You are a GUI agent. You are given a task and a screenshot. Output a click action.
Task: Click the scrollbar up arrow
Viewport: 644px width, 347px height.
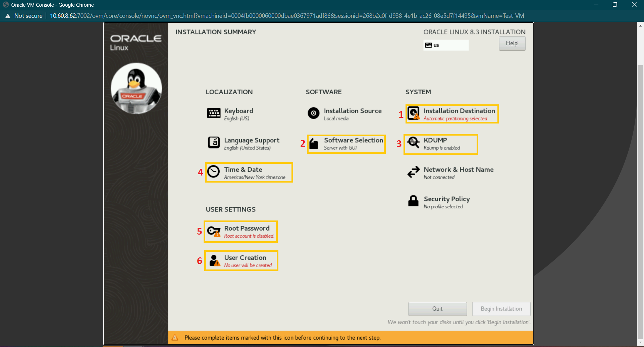pos(640,25)
